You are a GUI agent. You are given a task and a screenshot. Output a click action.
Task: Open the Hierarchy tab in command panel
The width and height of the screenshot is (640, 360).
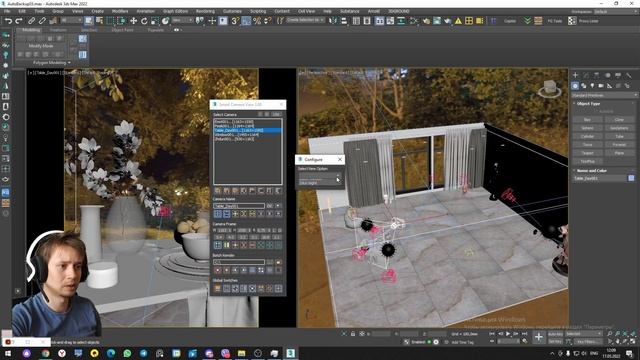point(596,76)
